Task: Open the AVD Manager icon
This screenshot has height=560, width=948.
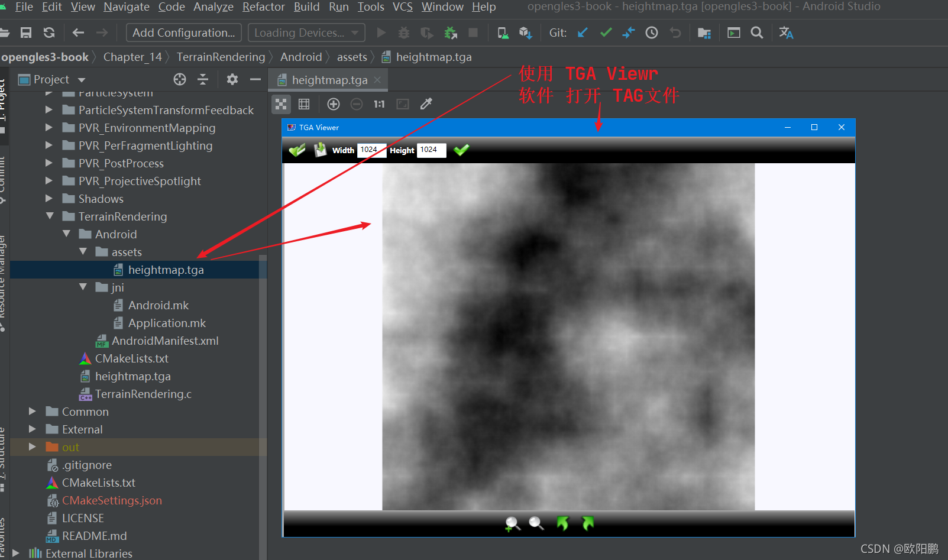Action: tap(503, 33)
